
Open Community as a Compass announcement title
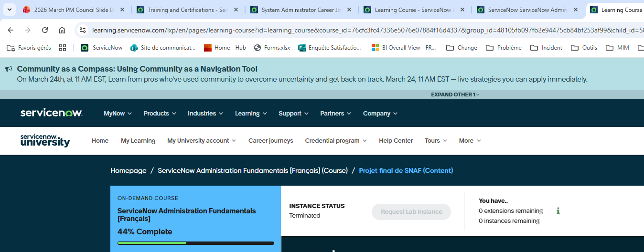click(x=137, y=69)
